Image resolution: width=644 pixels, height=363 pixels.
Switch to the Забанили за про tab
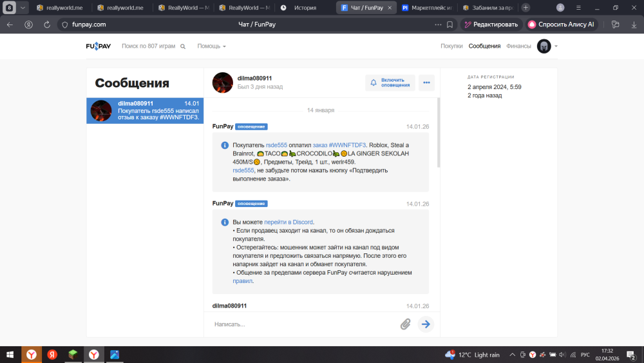tap(488, 8)
